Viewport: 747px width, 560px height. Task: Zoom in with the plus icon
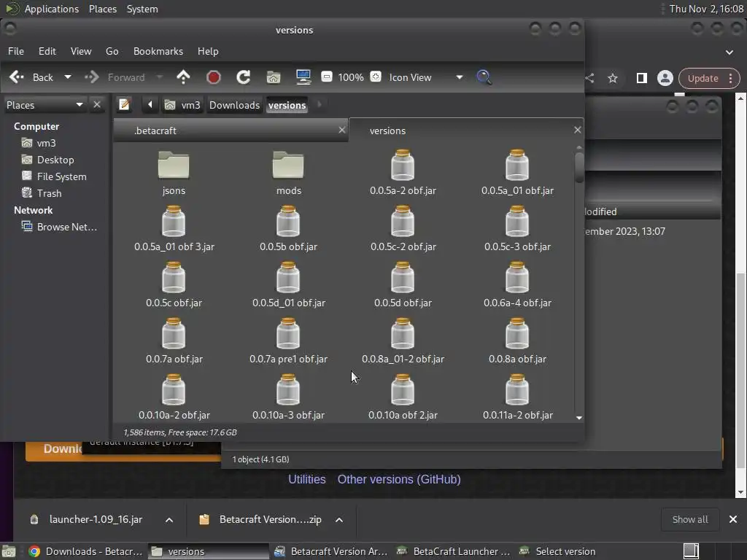(376, 77)
